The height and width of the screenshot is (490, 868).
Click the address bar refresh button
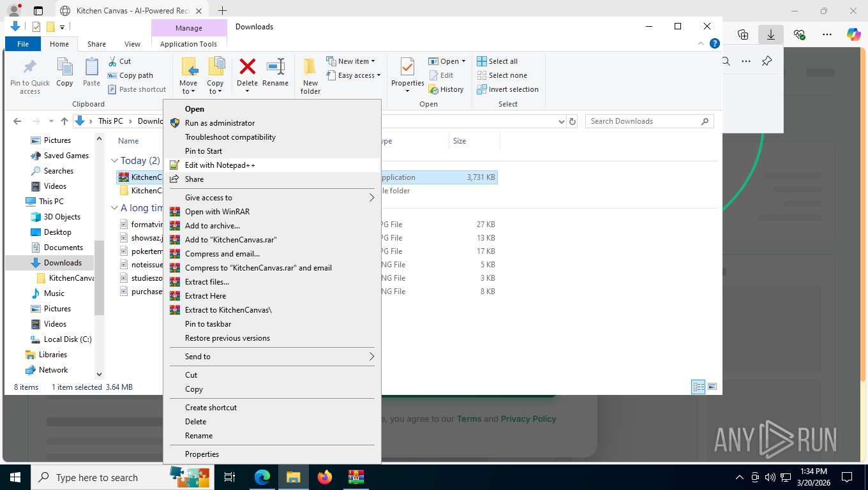572,121
